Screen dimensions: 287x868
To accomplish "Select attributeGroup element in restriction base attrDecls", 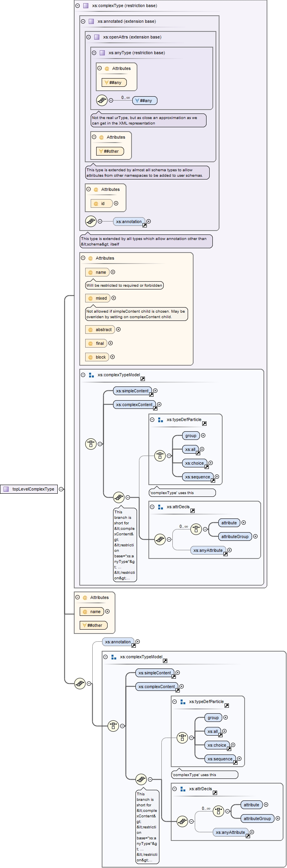I will (235, 537).
